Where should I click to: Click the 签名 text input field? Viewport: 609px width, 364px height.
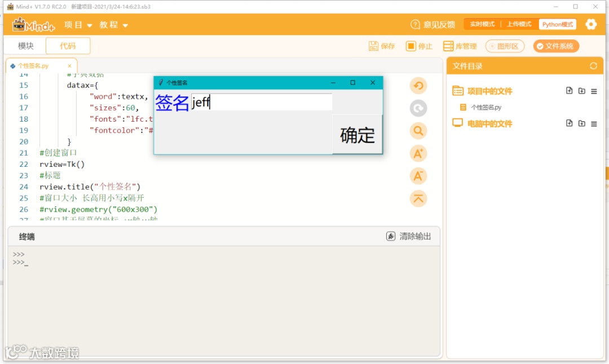pyautogui.click(x=262, y=102)
